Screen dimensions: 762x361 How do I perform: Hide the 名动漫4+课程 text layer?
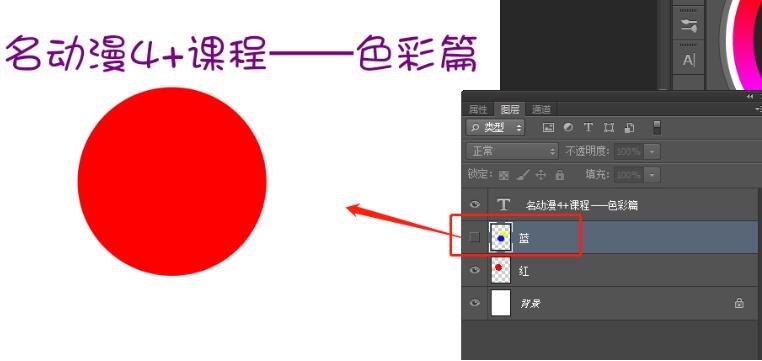point(475,205)
